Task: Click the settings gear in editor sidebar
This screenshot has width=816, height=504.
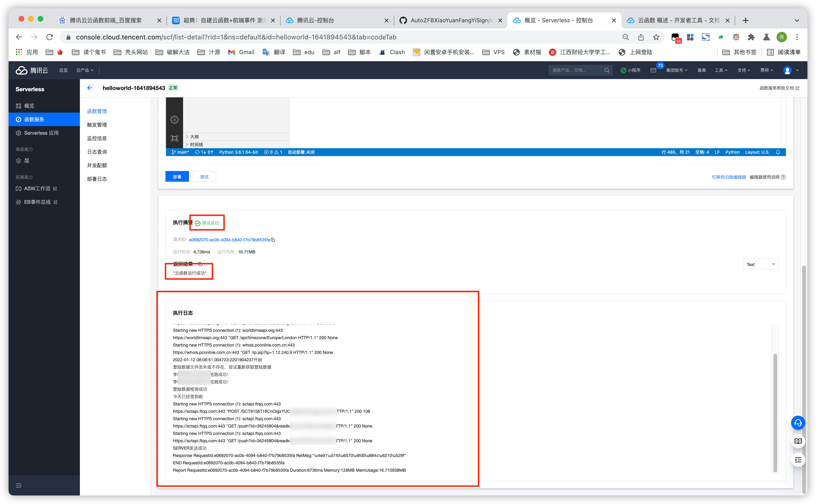Action: coord(175,120)
